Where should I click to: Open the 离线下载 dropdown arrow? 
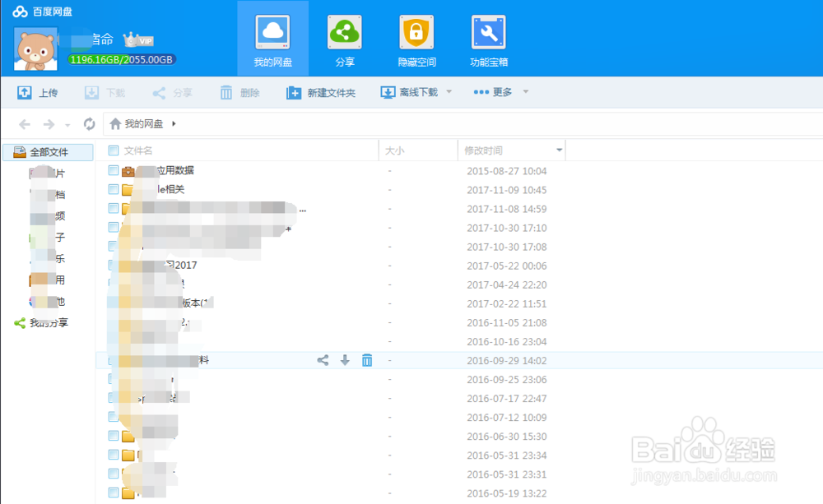[449, 92]
